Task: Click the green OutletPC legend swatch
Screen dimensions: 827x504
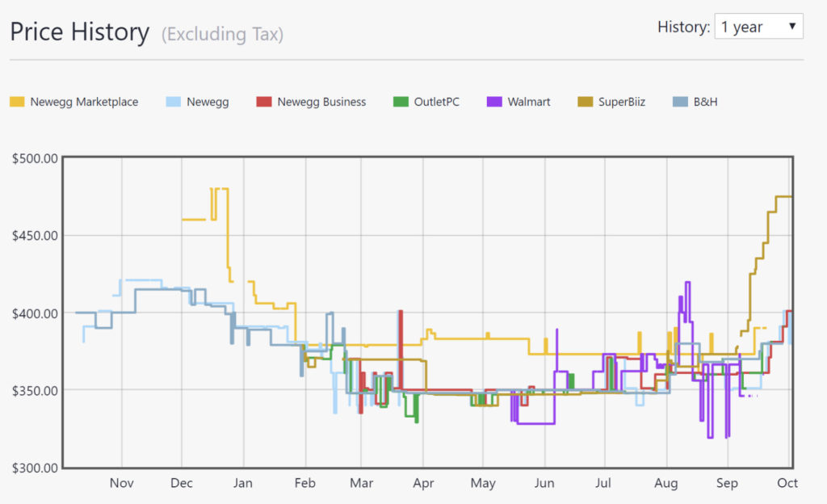Action: 400,102
